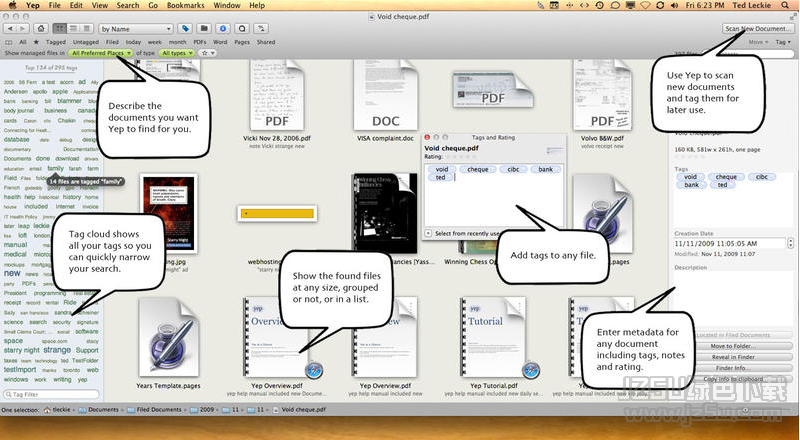Click the 'strange' tag in tag cloud
Screen dimensions: 800x440
pos(57,350)
